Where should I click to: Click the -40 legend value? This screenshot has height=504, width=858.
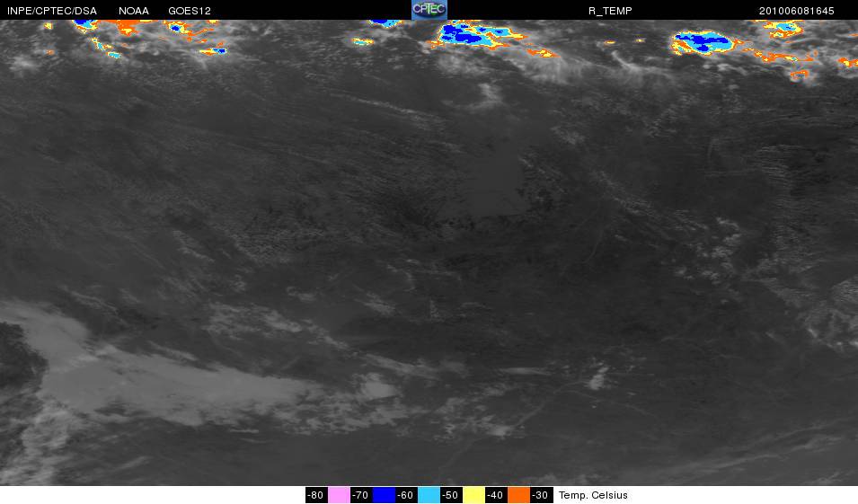496,495
